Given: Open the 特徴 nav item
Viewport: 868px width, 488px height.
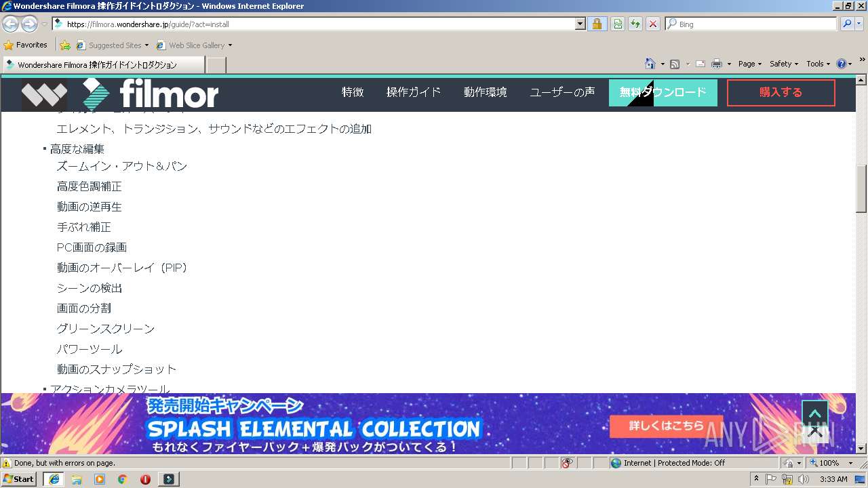Looking at the screenshot, I should pyautogui.click(x=353, y=92).
